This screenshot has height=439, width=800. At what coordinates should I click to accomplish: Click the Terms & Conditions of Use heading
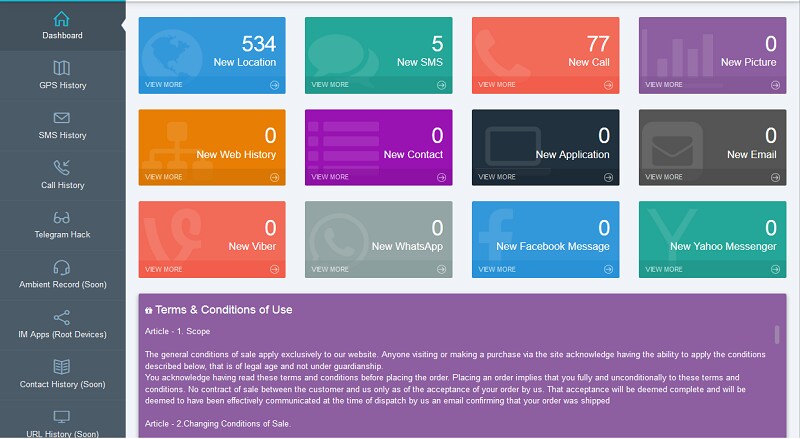coord(223,310)
